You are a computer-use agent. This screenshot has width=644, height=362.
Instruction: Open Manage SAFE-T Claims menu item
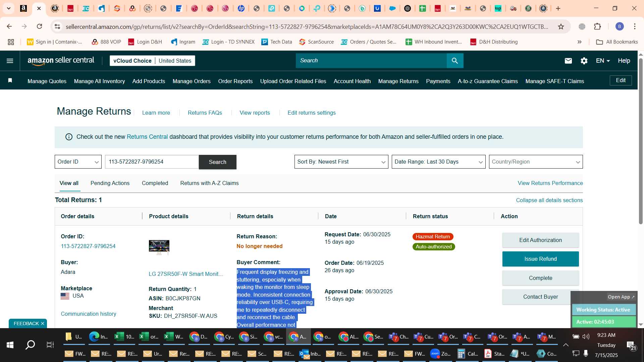pyautogui.click(x=554, y=81)
